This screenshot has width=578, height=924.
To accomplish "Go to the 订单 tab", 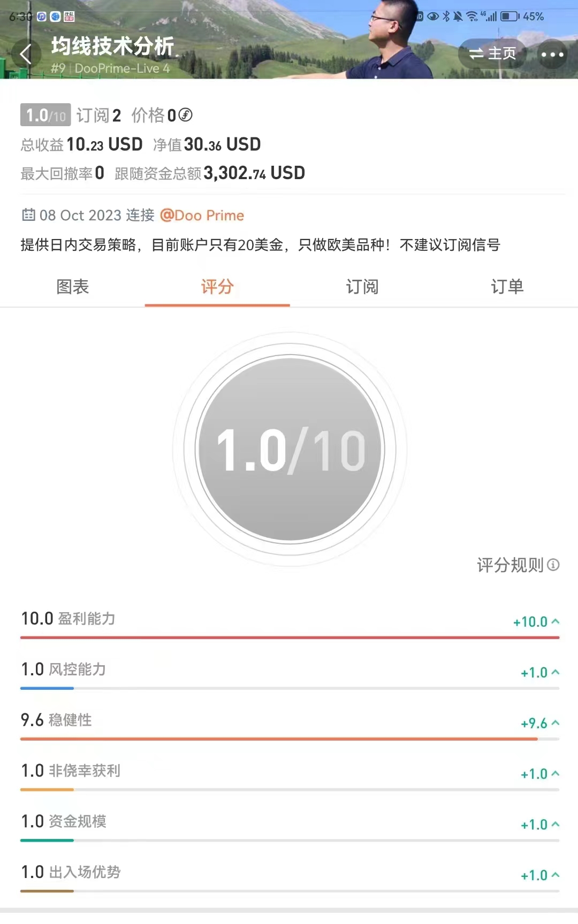I will (x=507, y=287).
